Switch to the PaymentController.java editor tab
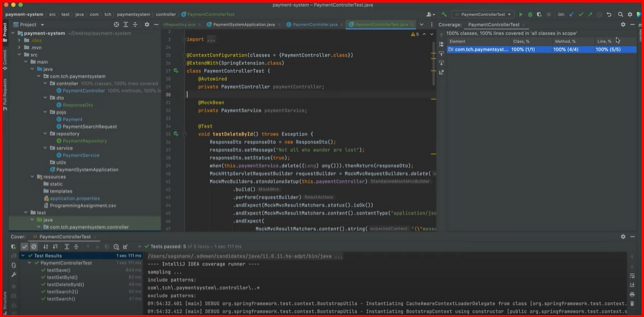 pos(314,24)
